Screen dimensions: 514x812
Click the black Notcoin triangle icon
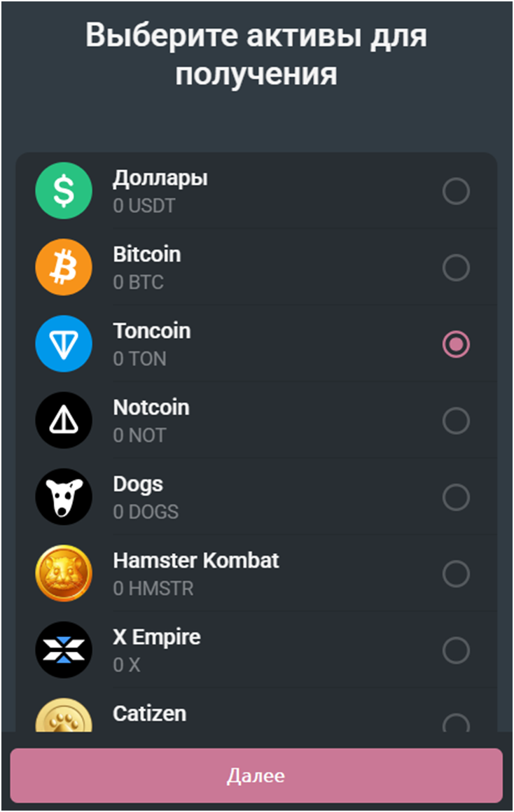(64, 420)
